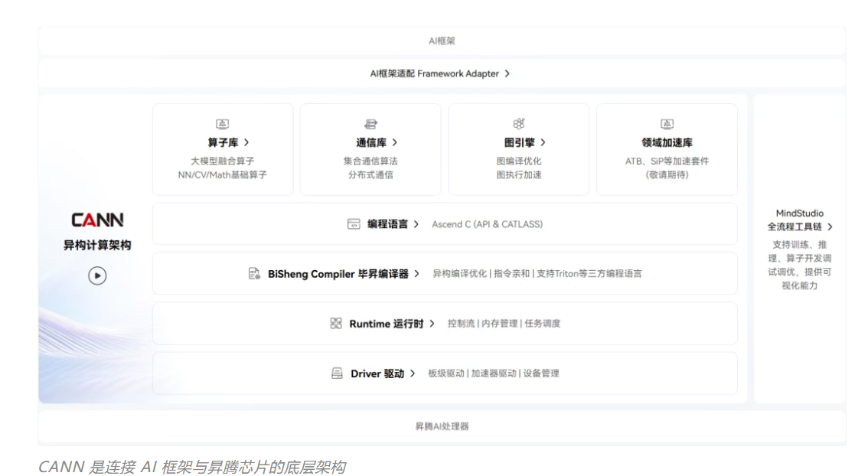
Task: Click the 通信库 card icon
Action: click(x=370, y=124)
